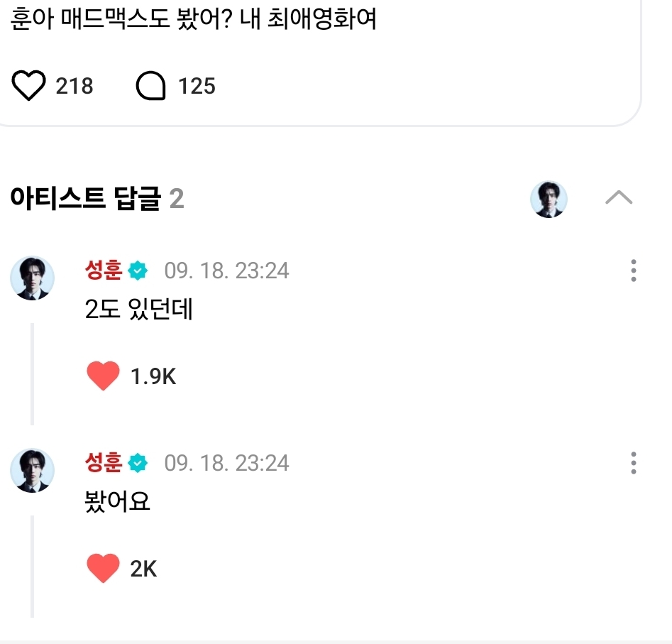The image size is (672, 644).
Task: Tap the 1.9K like count
Action: pyautogui.click(x=153, y=377)
